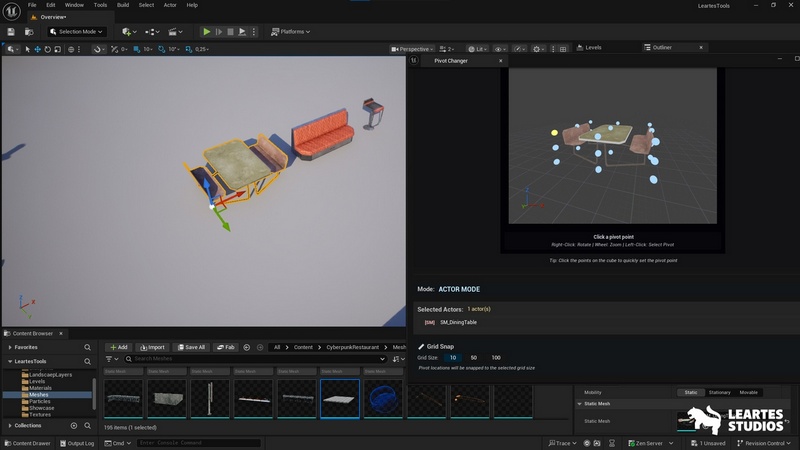Click the add collection plus icon
This screenshot has height=450, width=800.
(x=73, y=425)
